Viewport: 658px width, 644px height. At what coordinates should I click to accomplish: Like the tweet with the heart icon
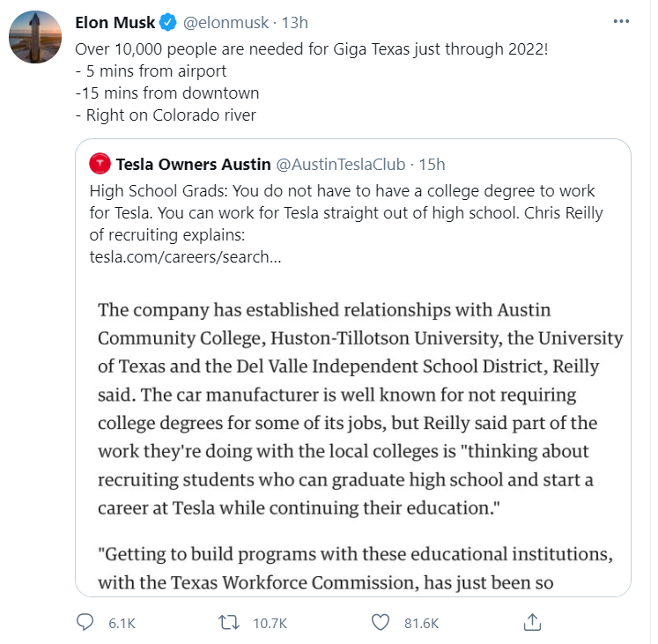pyautogui.click(x=380, y=623)
